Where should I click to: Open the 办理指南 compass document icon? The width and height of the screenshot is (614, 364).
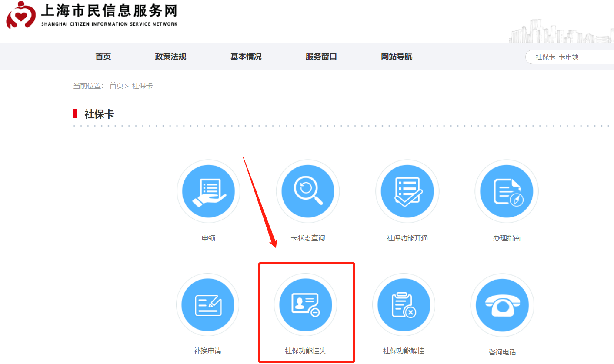click(x=507, y=191)
